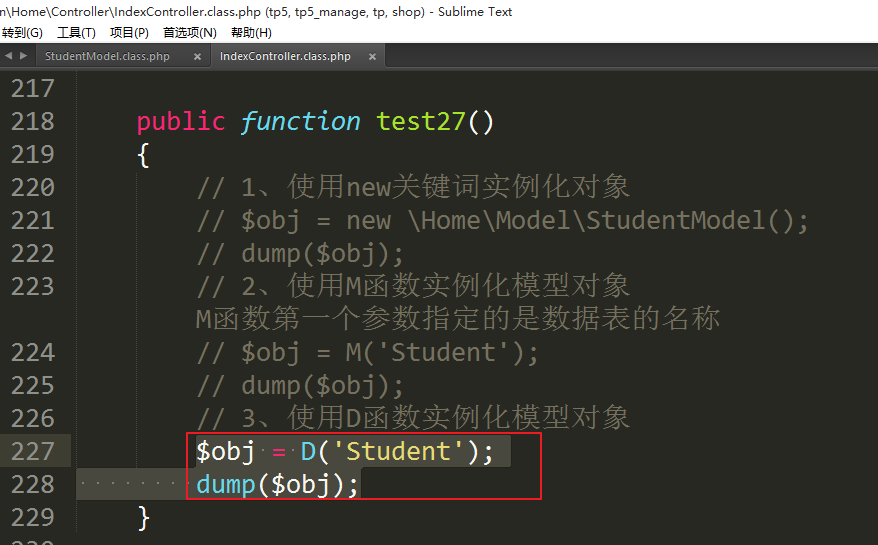Open the 工具(T) menu
878x545 pixels.
(x=76, y=32)
